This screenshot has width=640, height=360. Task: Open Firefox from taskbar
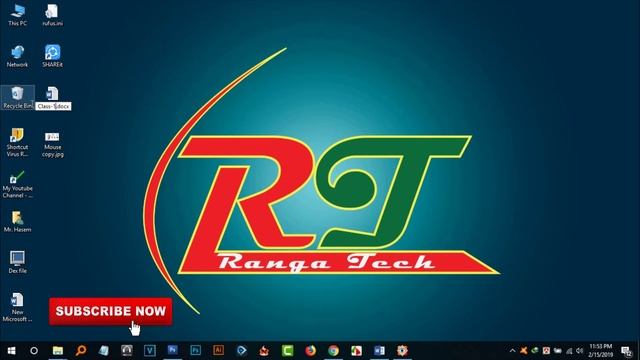(311, 351)
